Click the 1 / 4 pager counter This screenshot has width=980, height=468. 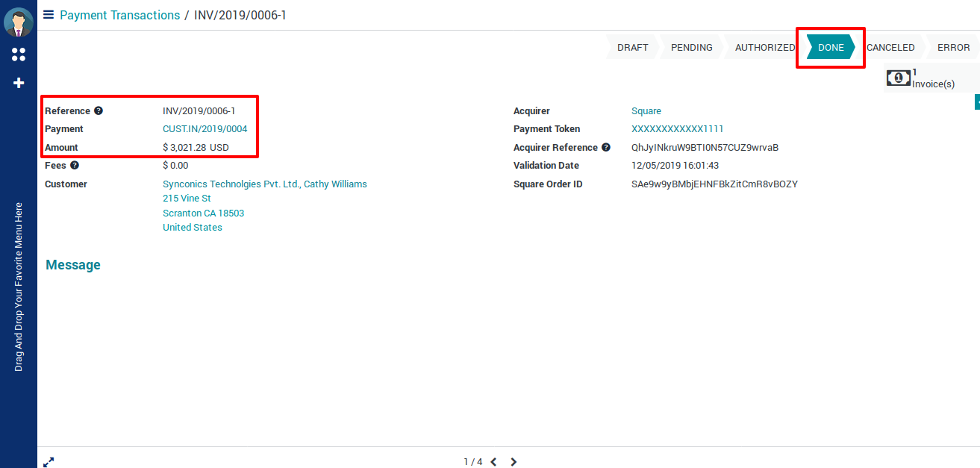[x=472, y=462]
